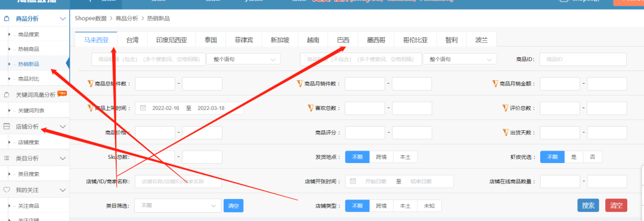Screen dimensions: 644x221
Task: Click the Shopee数据 breadcrumb link
Action: pos(91,18)
